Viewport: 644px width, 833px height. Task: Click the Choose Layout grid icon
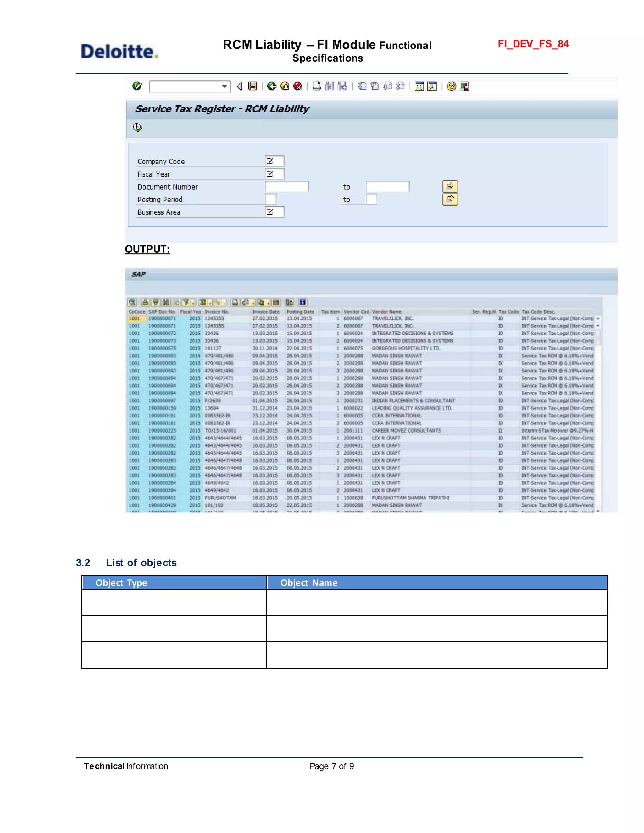[x=276, y=302]
